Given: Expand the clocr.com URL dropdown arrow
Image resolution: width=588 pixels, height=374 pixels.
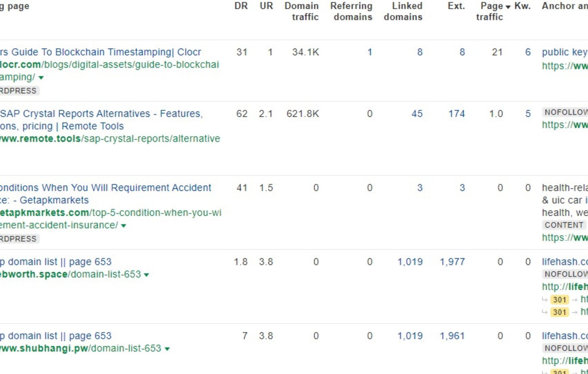Looking at the screenshot, I should (41, 78).
